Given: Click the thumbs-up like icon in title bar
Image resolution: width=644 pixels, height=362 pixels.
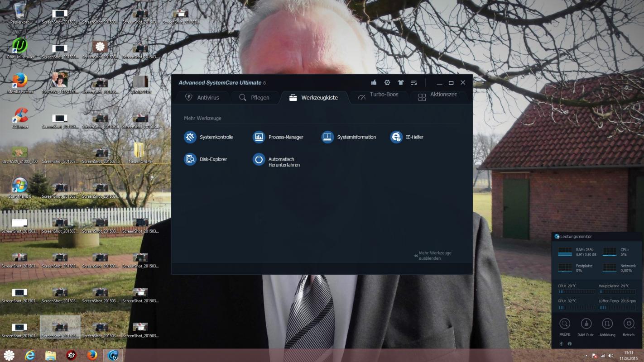Looking at the screenshot, I should point(374,83).
